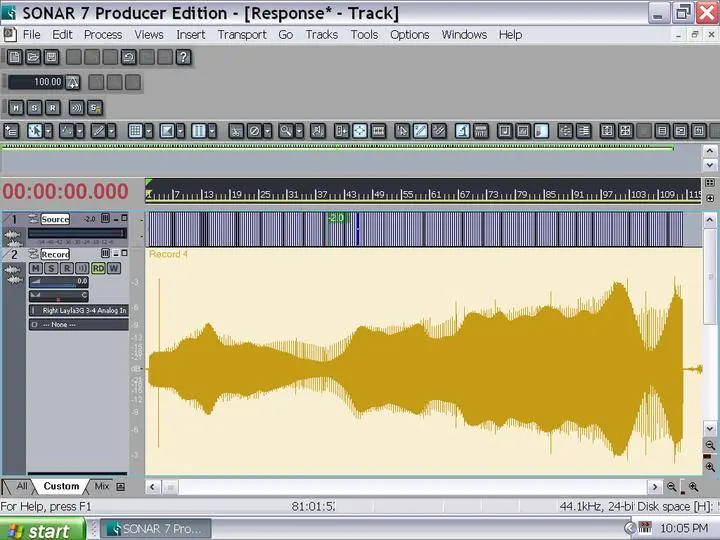Open the Options menu
Screen dimensions: 720x540
[410, 35]
